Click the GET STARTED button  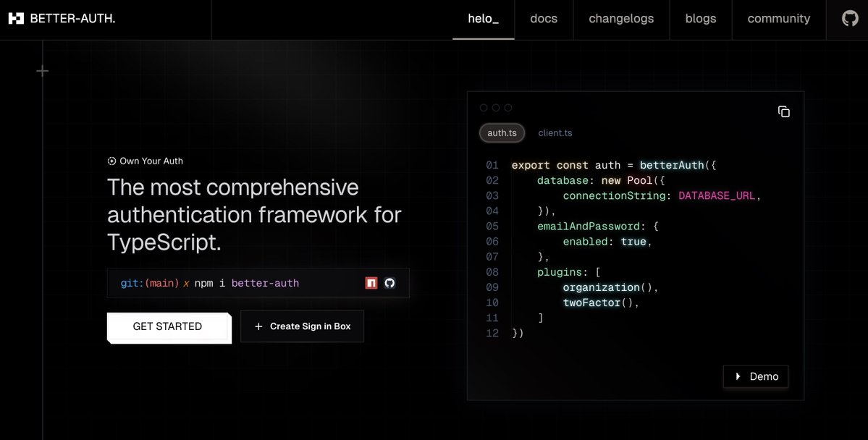168,326
